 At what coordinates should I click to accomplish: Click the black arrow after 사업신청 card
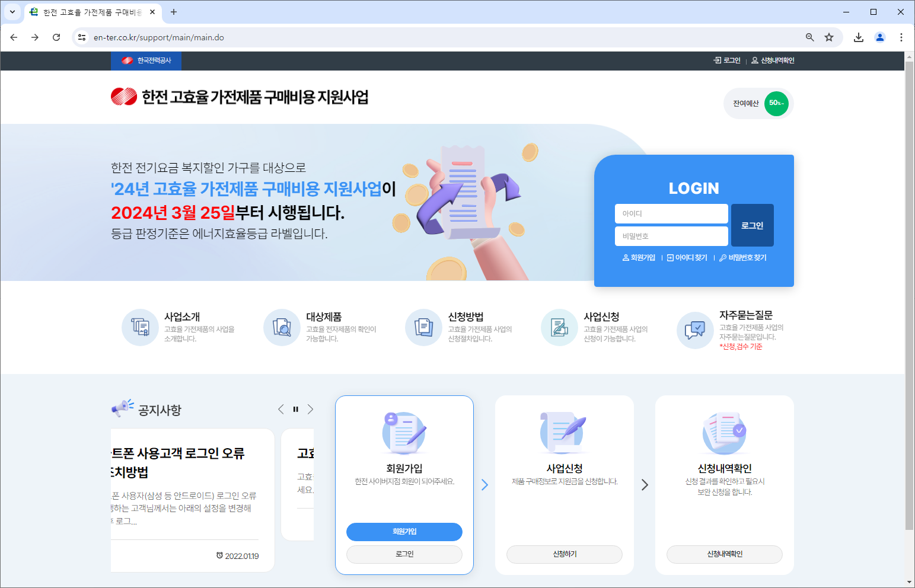pyautogui.click(x=645, y=485)
